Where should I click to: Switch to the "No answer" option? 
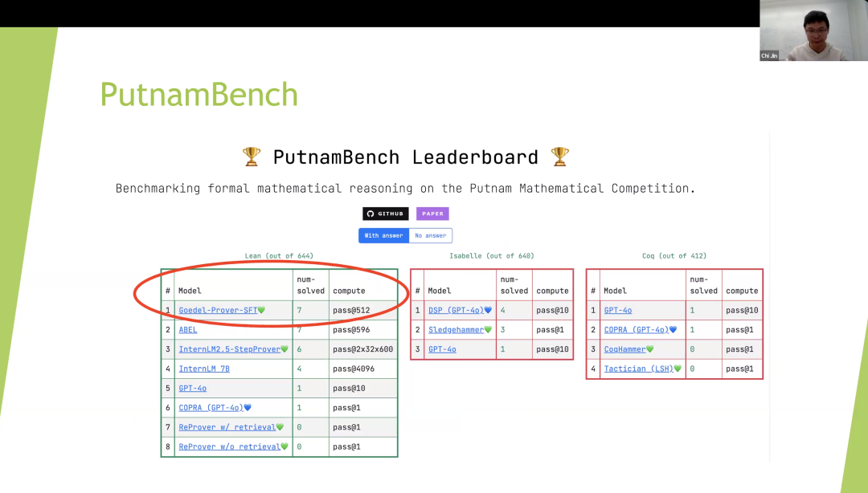(430, 235)
